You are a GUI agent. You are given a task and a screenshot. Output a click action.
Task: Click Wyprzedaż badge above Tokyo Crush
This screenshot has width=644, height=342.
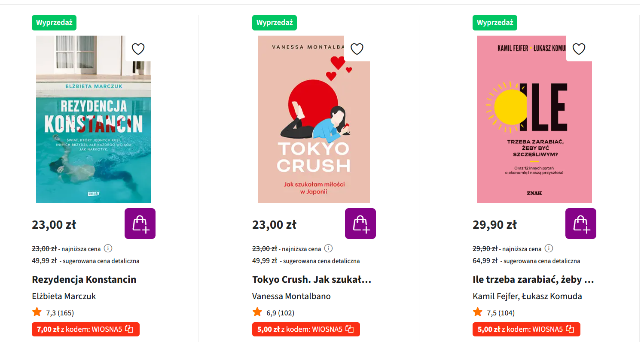click(275, 23)
